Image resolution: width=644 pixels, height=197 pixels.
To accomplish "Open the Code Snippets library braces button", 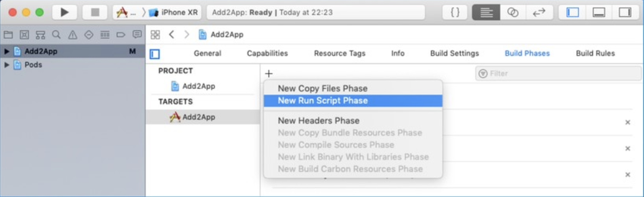I will 455,12.
